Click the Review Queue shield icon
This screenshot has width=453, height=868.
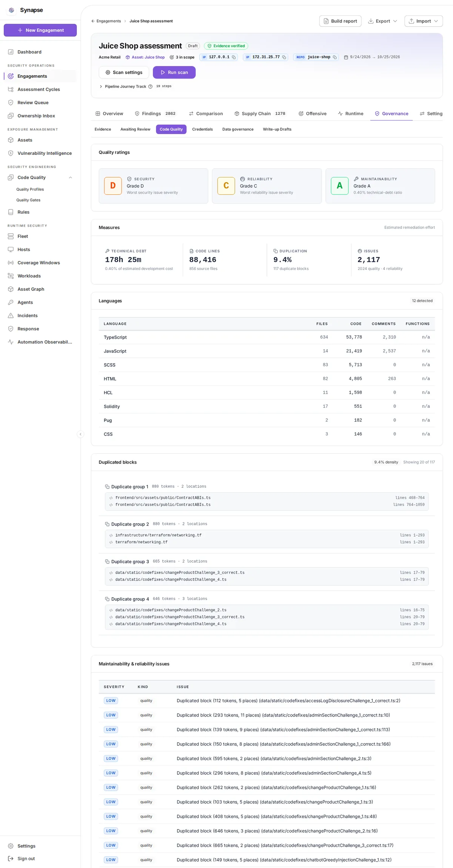click(11, 103)
